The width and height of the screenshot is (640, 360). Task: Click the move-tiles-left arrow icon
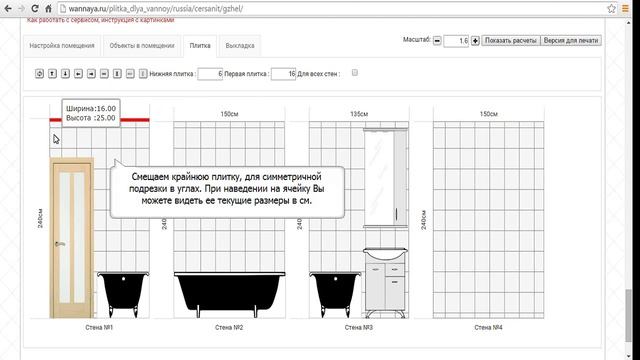pyautogui.click(x=78, y=74)
